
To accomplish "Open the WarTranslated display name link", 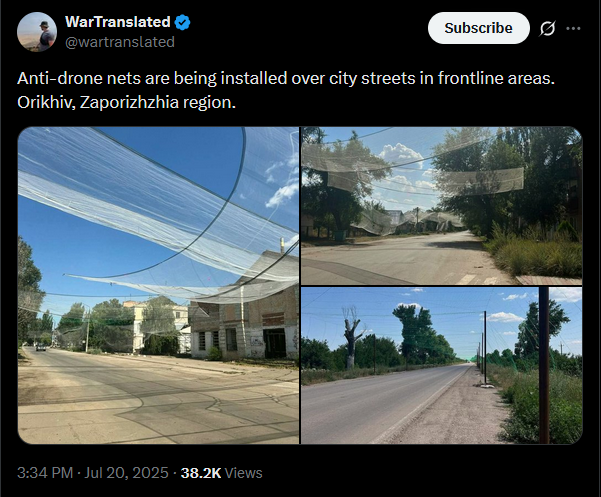I will point(118,22).
